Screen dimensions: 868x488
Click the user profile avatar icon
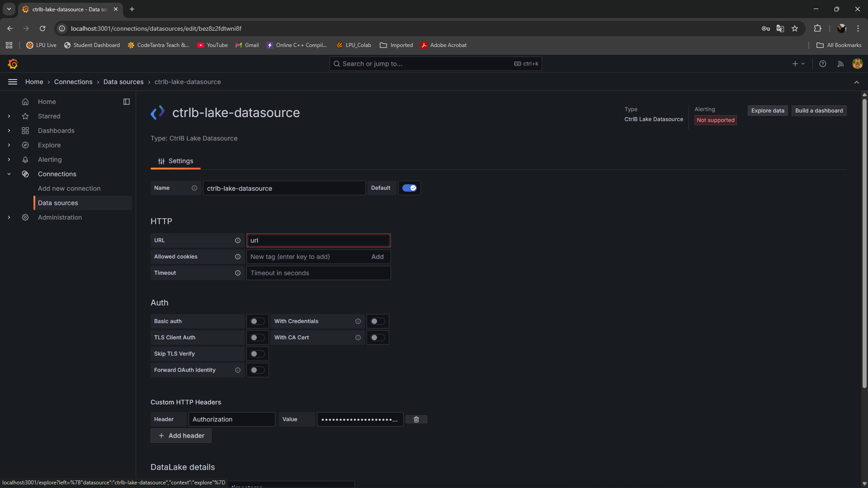point(857,64)
